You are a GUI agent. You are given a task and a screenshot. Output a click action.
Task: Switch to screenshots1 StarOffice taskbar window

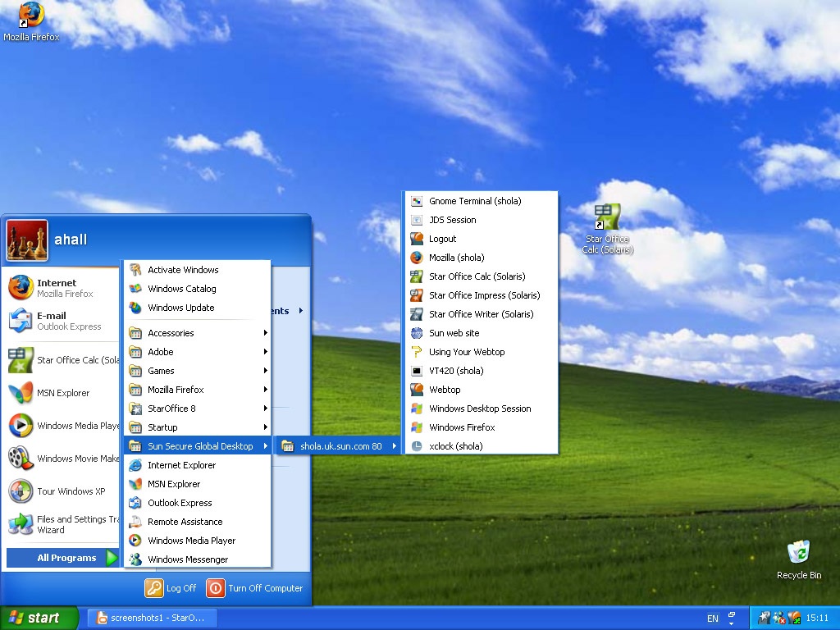151,619
